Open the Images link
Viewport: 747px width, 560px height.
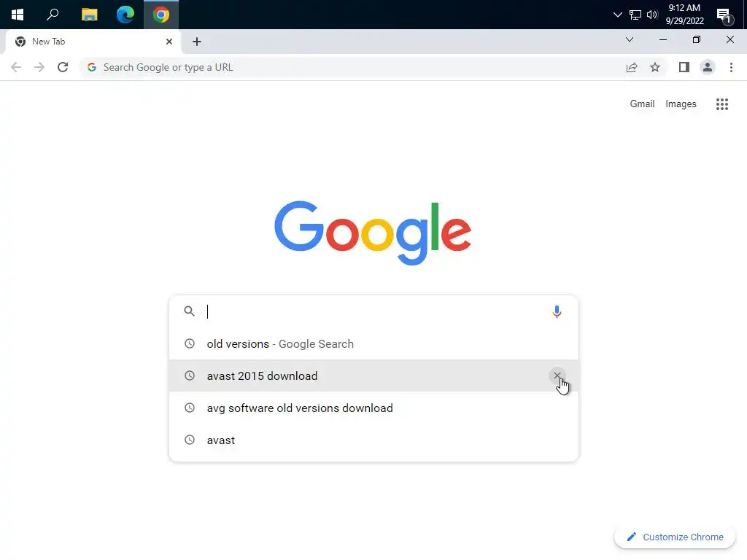tap(681, 104)
